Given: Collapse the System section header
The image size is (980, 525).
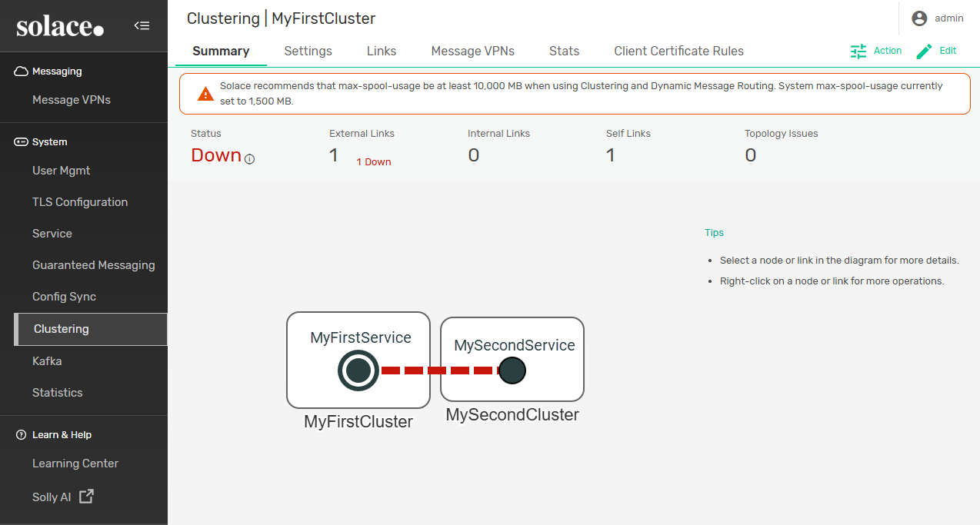Looking at the screenshot, I should 49,142.
